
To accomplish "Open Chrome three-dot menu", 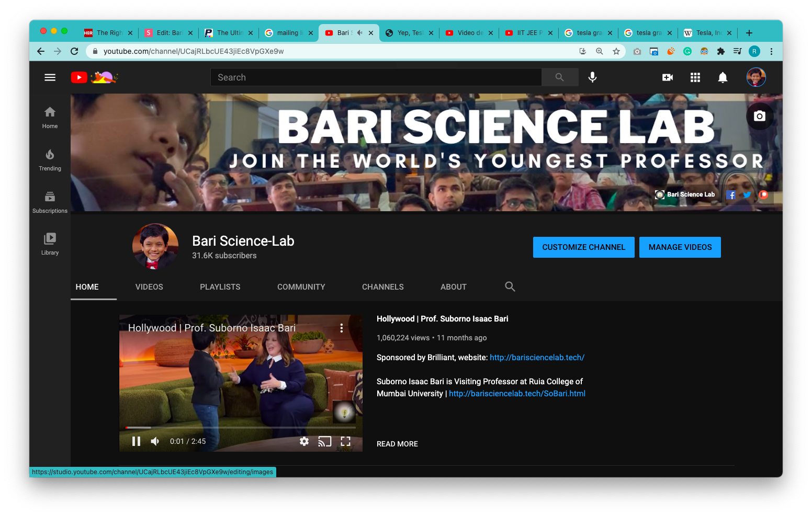I will pos(771,51).
